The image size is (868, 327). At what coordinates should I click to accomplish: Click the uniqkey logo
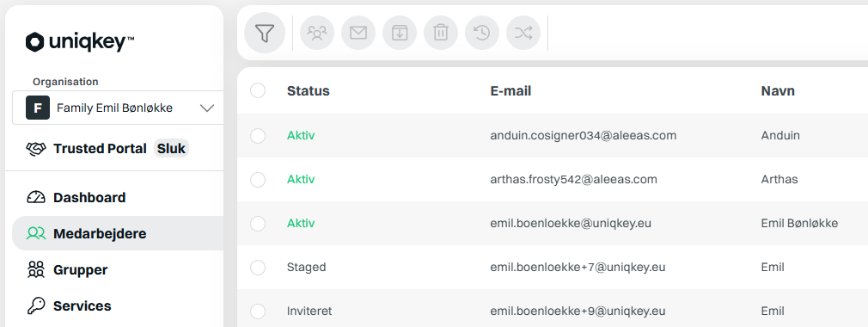[80, 42]
